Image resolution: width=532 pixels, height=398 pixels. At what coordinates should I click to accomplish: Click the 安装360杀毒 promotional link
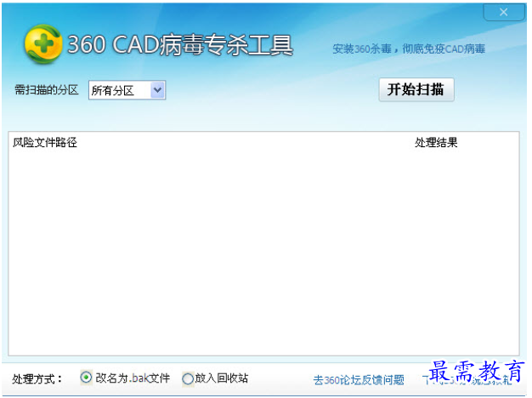[x=409, y=49]
